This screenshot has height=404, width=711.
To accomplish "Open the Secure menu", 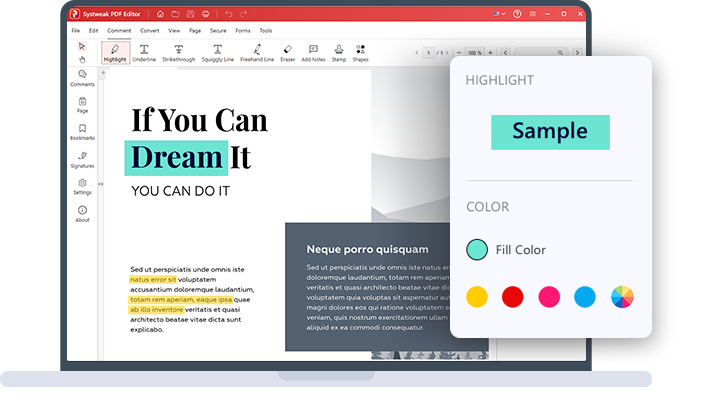I will 218,31.
